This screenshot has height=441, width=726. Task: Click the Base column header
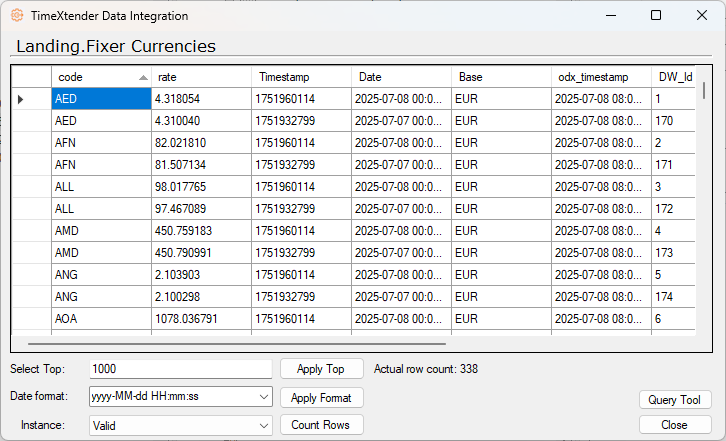click(x=501, y=77)
